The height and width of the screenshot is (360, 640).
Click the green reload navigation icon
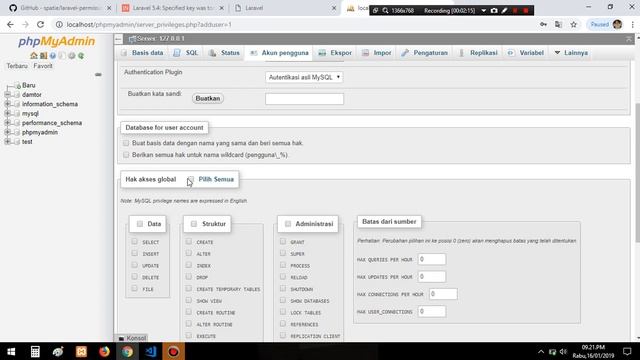81,56
